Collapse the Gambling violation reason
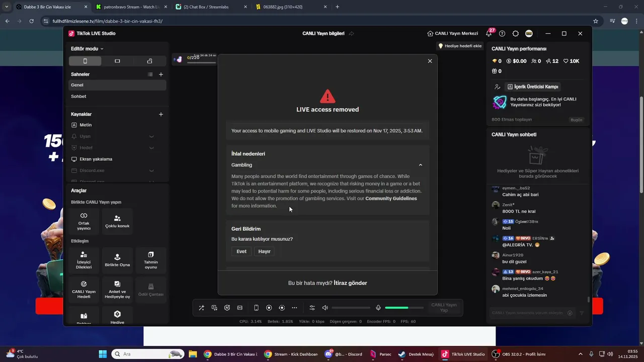 [421, 165]
